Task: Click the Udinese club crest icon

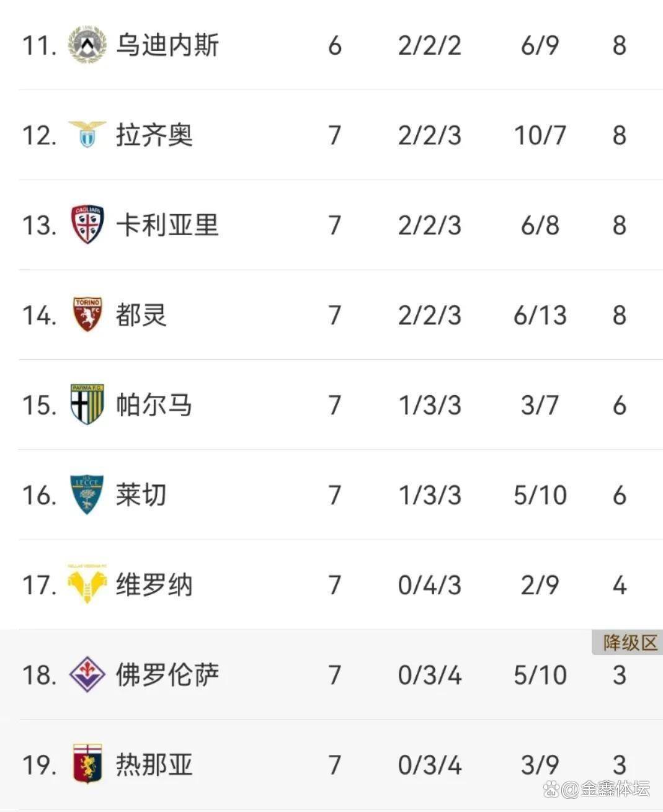Action: (87, 45)
